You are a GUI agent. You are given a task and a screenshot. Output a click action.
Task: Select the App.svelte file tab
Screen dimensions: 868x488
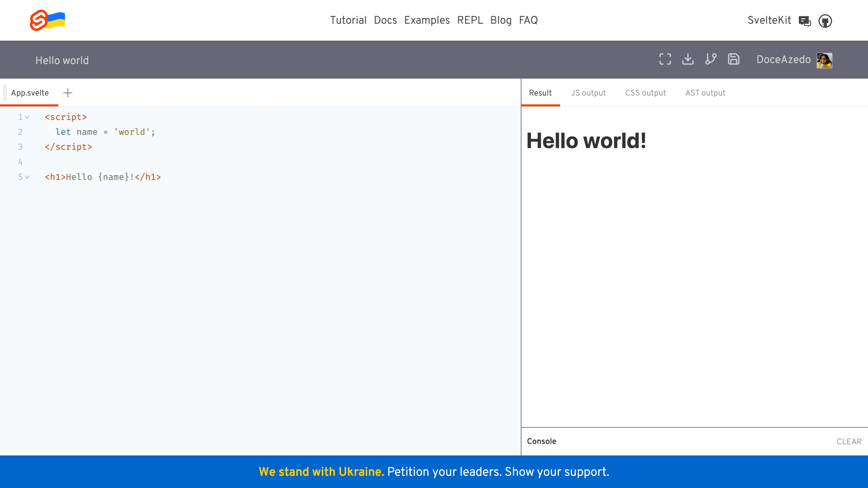(30, 93)
